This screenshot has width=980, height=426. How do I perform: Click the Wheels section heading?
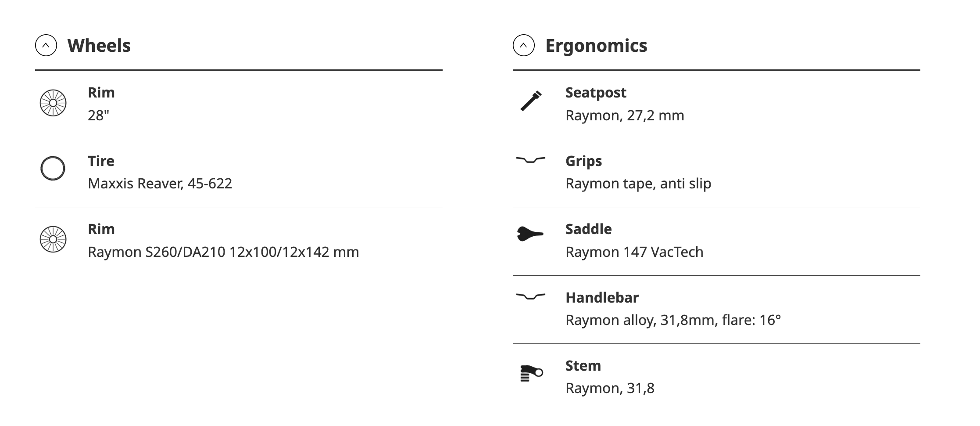[99, 46]
